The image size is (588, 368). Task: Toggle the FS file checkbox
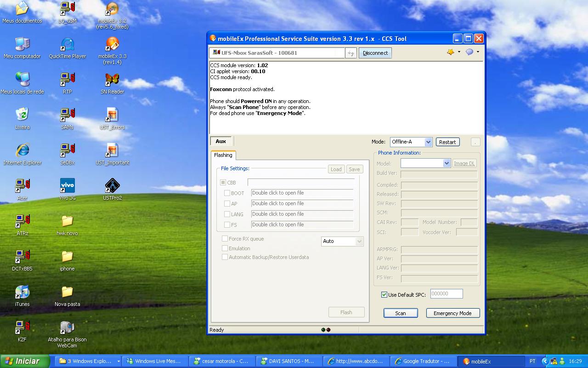click(x=227, y=225)
